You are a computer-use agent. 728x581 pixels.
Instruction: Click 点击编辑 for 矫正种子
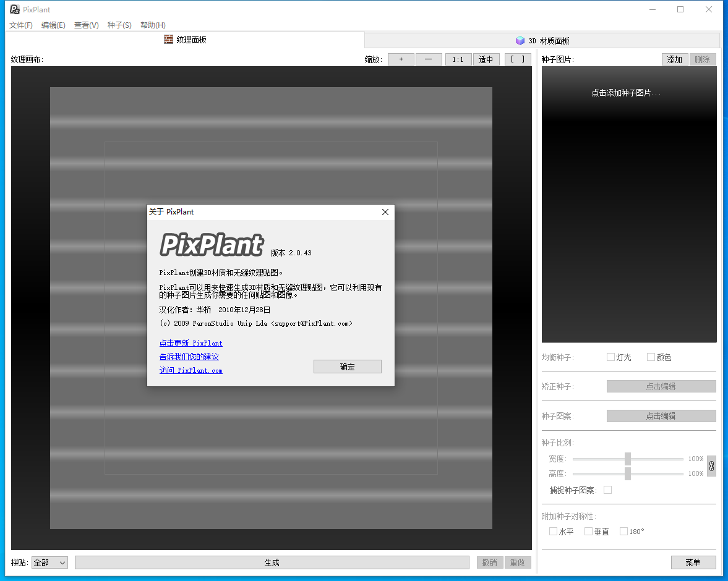(x=661, y=386)
